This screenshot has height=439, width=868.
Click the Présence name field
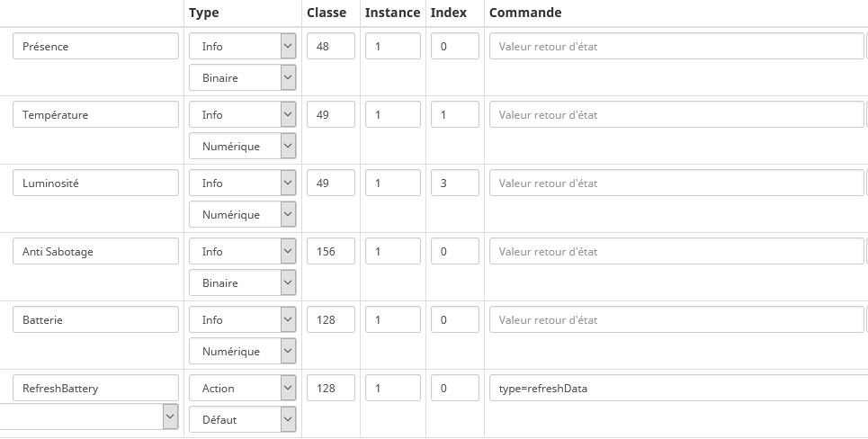[x=95, y=47]
